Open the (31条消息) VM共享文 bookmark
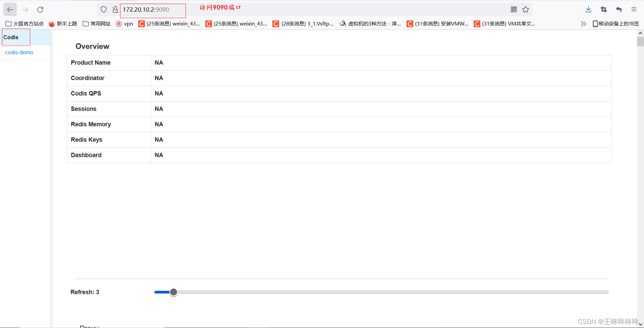 [504, 24]
